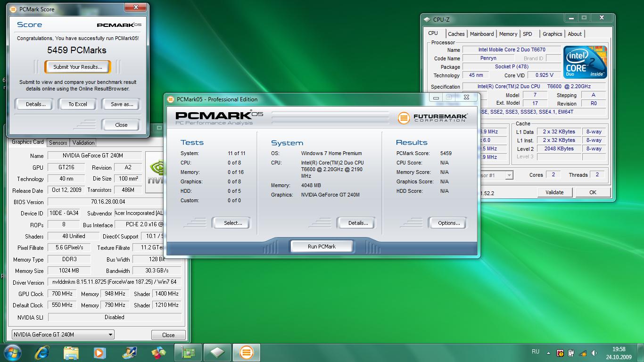Image resolution: width=644 pixels, height=362 pixels.
Task: Open the Graphics tab in CPU-Z
Action: pyautogui.click(x=552, y=34)
